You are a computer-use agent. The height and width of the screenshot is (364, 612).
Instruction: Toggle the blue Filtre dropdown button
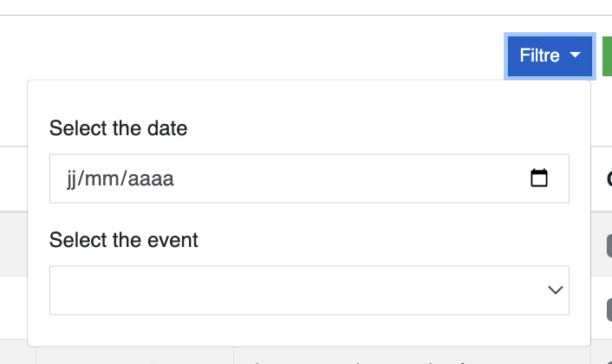point(550,56)
